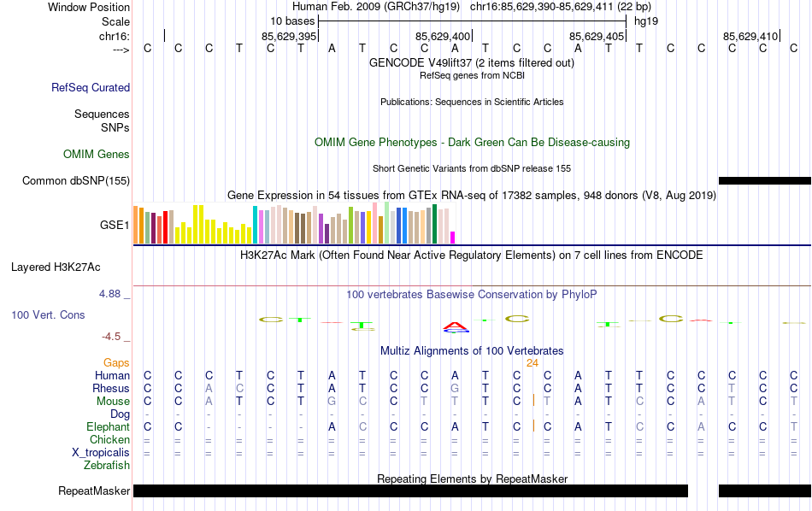Click the PhyloP Basewise Conservation title
The width and height of the screenshot is (812, 511).
(x=472, y=295)
